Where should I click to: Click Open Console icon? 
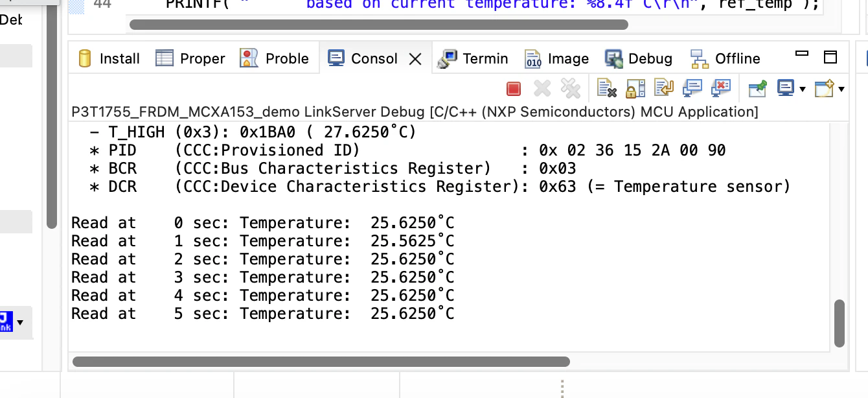coord(824,89)
